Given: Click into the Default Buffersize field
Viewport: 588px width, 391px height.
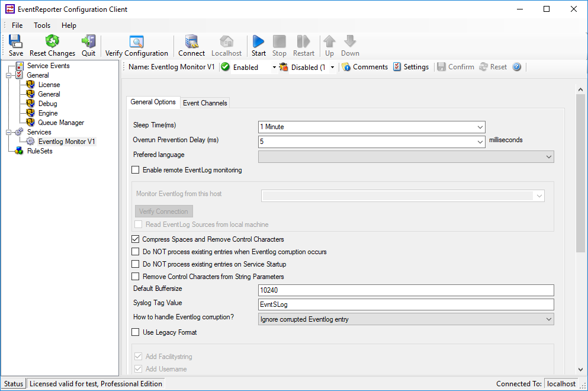Looking at the screenshot, I should point(406,290).
